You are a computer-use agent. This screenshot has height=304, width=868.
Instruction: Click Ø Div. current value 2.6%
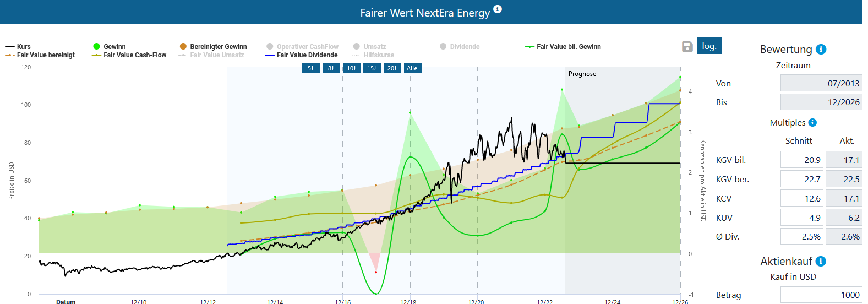point(844,236)
